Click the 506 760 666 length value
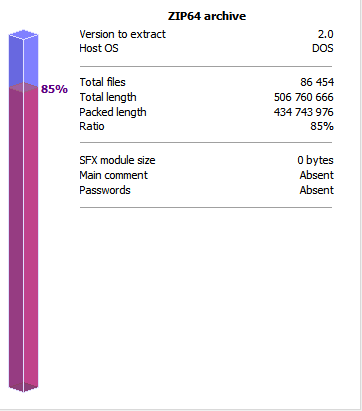 click(x=304, y=97)
